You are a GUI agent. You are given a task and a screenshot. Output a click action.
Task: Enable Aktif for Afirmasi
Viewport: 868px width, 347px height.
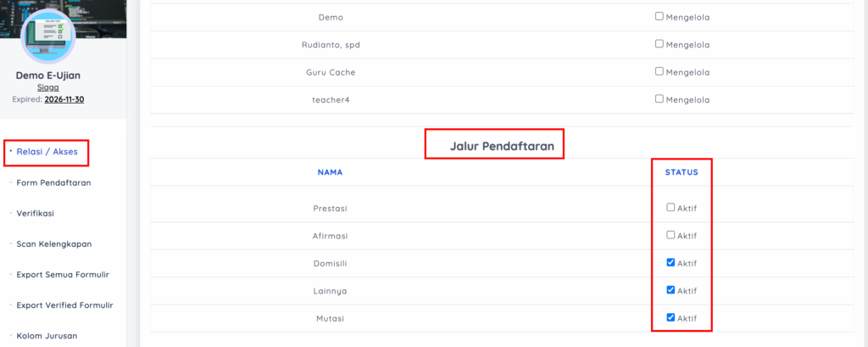click(x=670, y=235)
